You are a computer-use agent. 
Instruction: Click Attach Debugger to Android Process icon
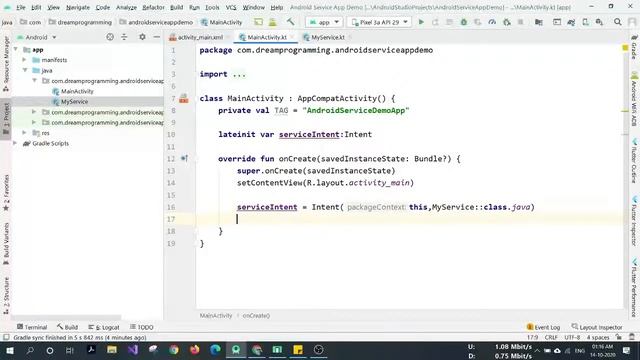click(507, 22)
